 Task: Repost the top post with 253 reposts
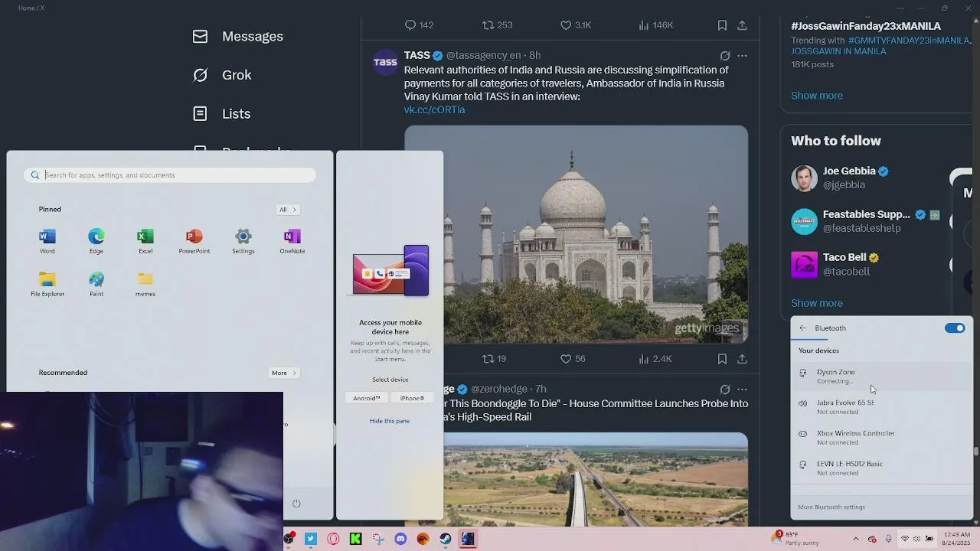[x=497, y=25]
